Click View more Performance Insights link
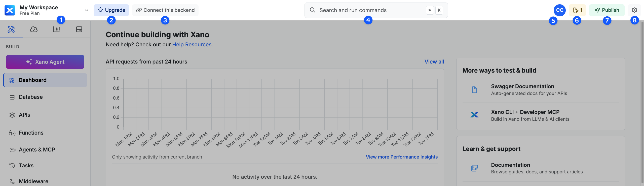This screenshot has height=186, width=644. click(402, 157)
